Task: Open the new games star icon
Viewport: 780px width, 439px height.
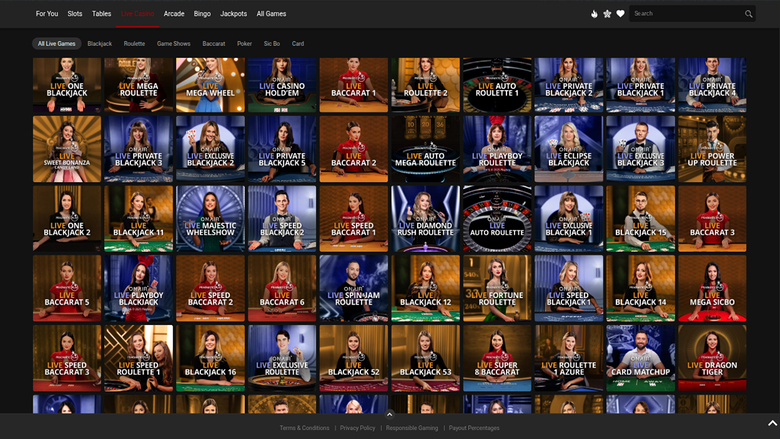Action: click(607, 14)
